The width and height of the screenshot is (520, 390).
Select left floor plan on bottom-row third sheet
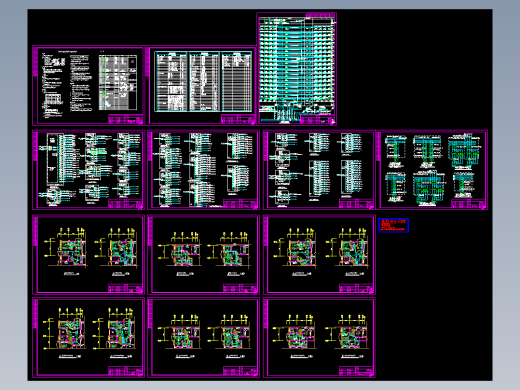point(294,332)
